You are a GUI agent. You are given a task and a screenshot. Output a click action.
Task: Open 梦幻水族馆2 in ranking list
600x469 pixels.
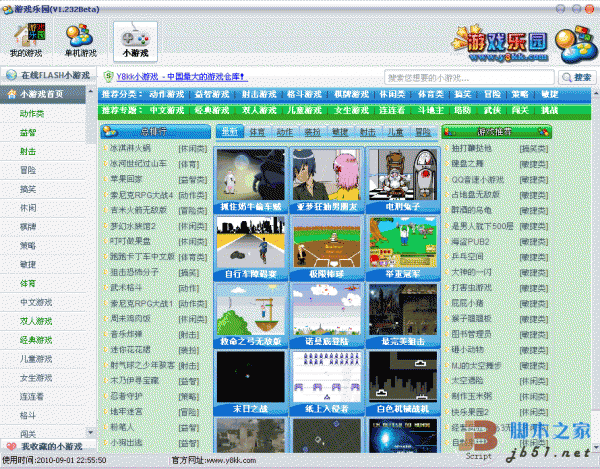(x=133, y=226)
